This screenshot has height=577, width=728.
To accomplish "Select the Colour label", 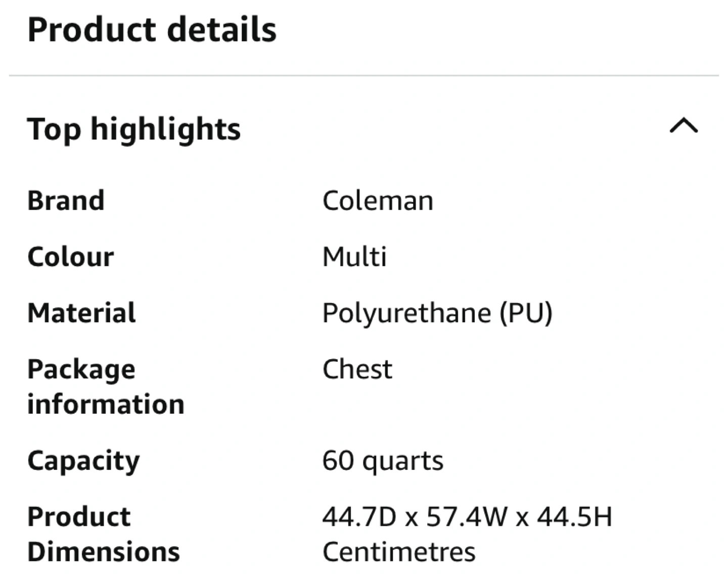I will click(71, 257).
